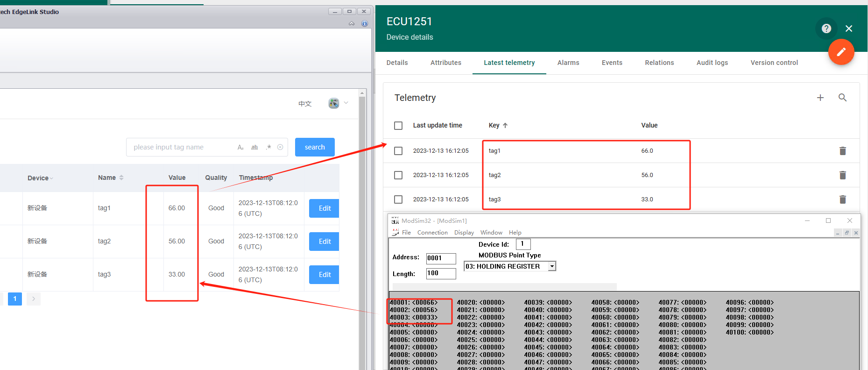The image size is (868, 370).
Task: Delete the tag3 telemetry row
Action: (842, 199)
